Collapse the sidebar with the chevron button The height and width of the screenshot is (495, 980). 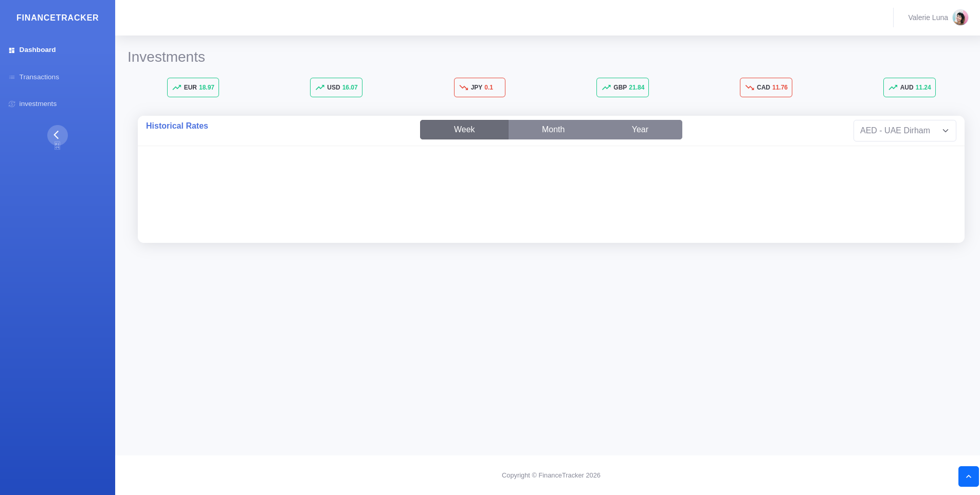57,135
